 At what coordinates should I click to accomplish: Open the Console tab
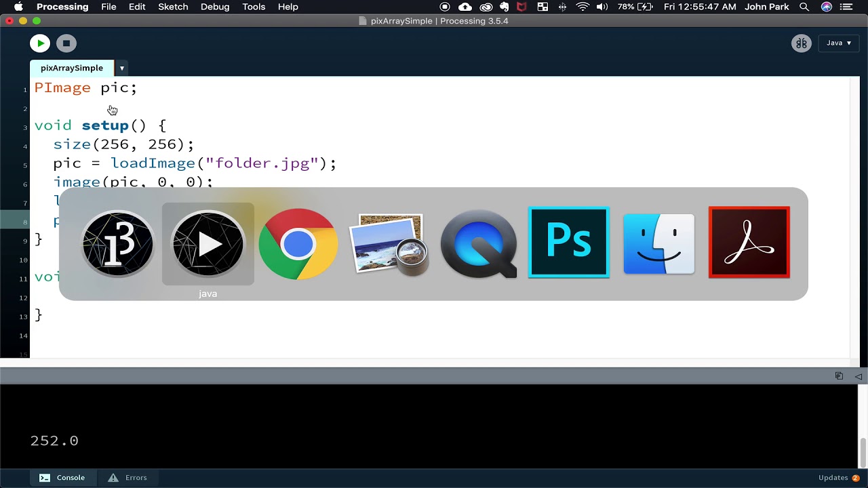point(62,478)
